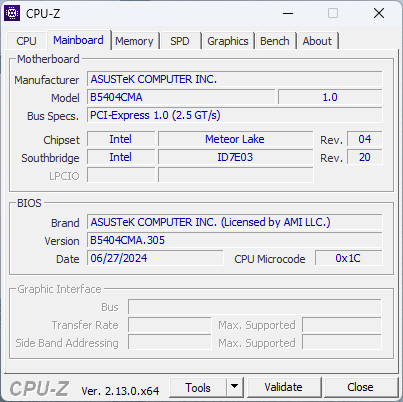Viewport: 403px width, 402px height.
Task: Switch to the CPU tab
Action: pos(26,41)
